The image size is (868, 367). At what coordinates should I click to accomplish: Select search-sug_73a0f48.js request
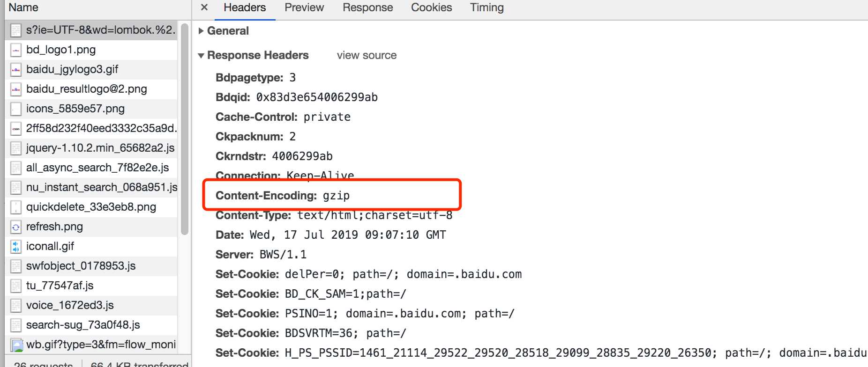(x=91, y=325)
